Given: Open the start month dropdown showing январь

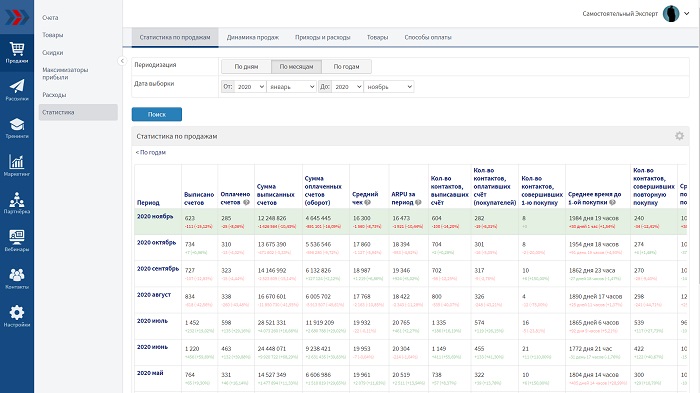Looking at the screenshot, I should point(292,87).
